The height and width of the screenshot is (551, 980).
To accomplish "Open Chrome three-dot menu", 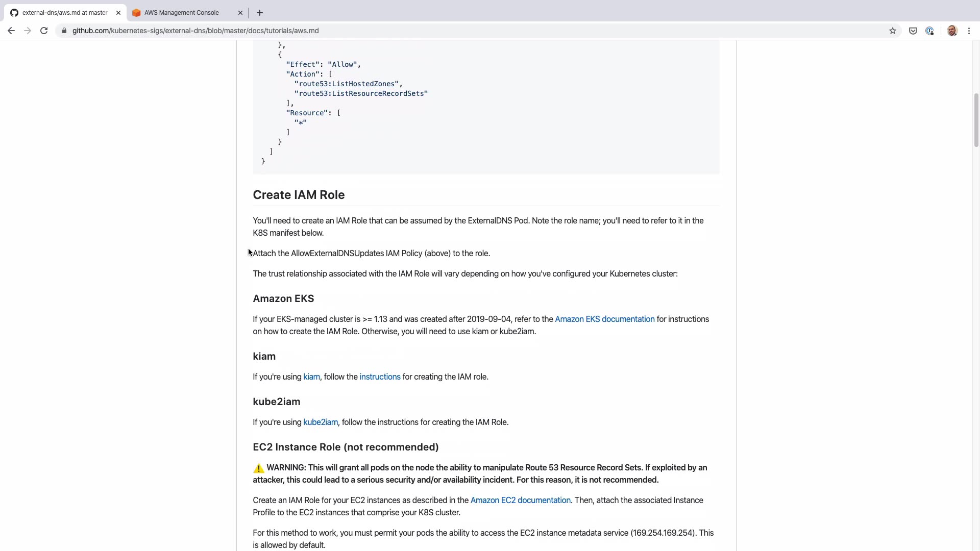I will pyautogui.click(x=969, y=31).
